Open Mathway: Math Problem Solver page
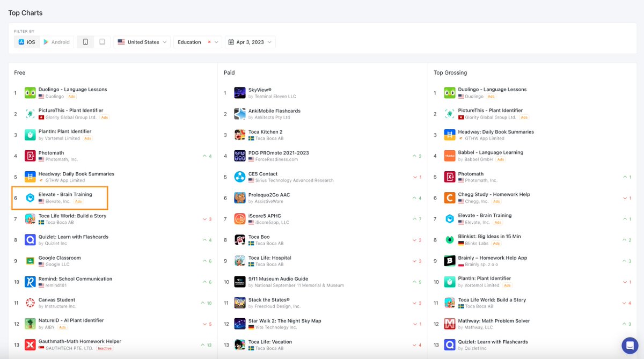The height and width of the screenshot is (359, 644). (x=494, y=321)
